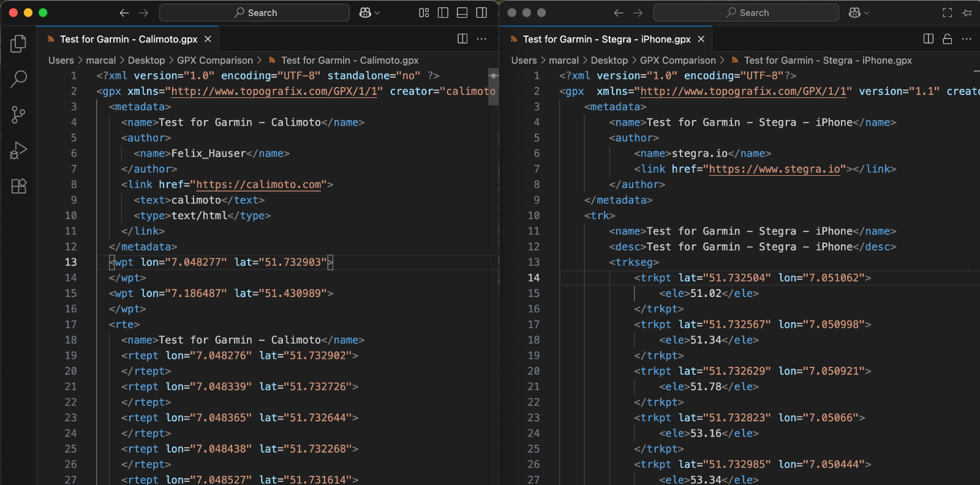The height and width of the screenshot is (485, 980).
Task: Open Copilot menu in left window
Action: tap(369, 13)
